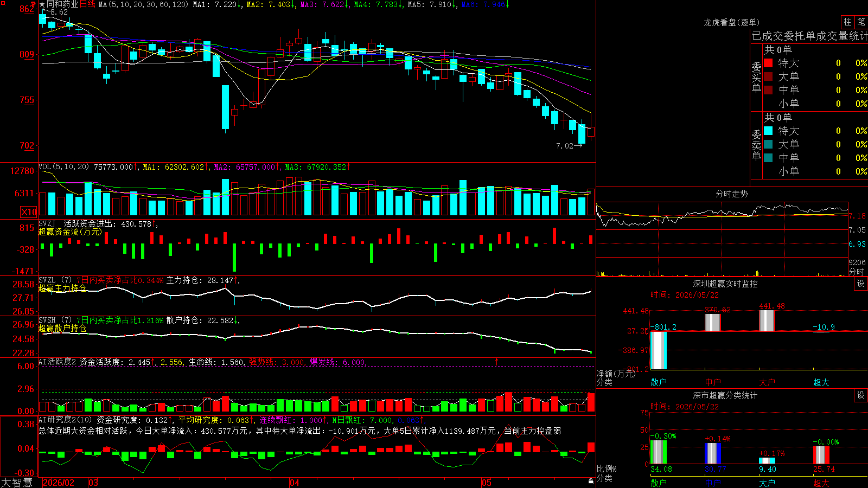Click the red 特大 swatch under 委买单

pyautogui.click(x=768, y=63)
